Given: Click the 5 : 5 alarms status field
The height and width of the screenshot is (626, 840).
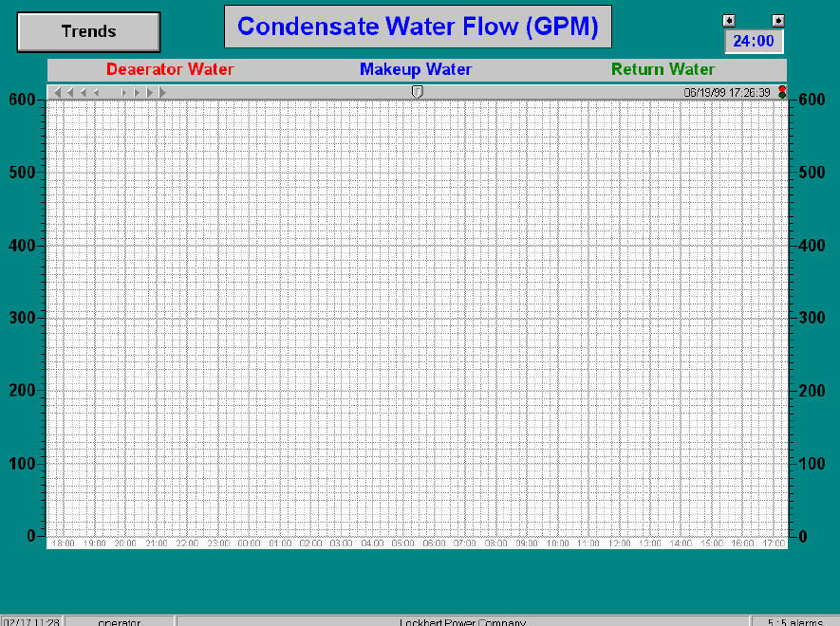Looking at the screenshot, I should [795, 622].
